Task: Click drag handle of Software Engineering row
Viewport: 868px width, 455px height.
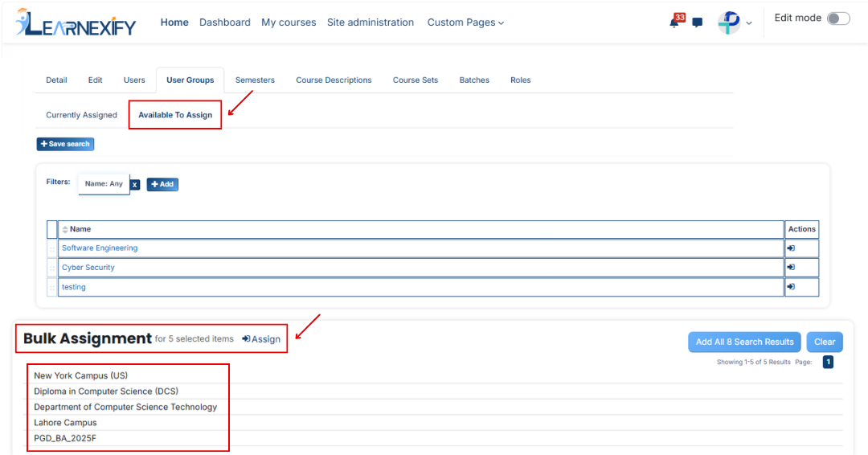Action: tap(52, 248)
